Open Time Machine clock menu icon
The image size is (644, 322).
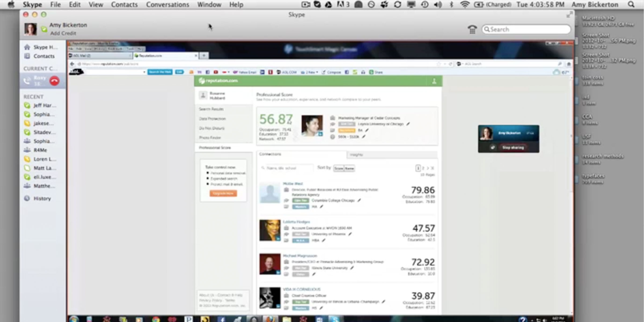click(x=425, y=5)
